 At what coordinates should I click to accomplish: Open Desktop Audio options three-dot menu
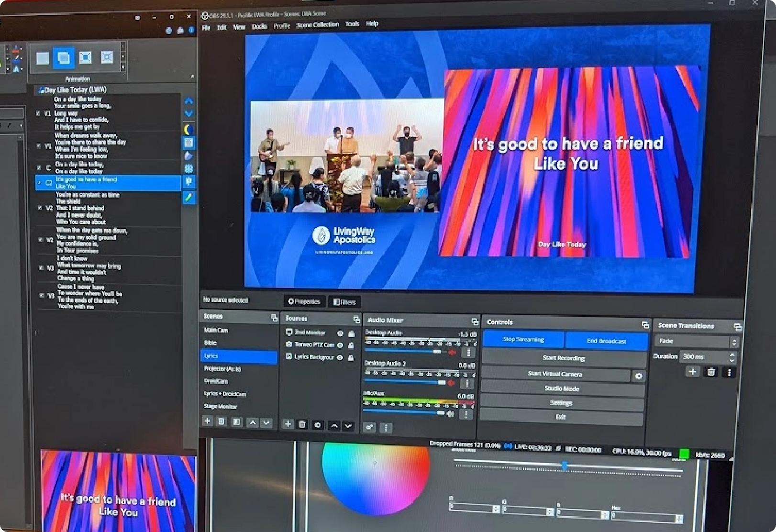(468, 353)
